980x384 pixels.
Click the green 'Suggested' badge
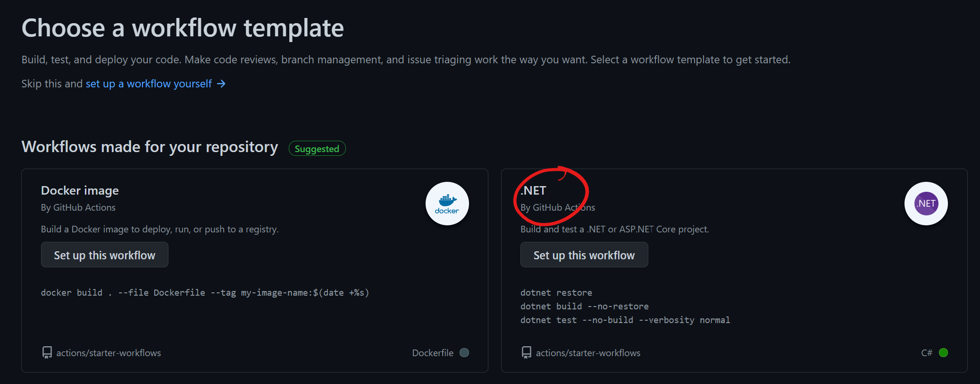(x=317, y=148)
